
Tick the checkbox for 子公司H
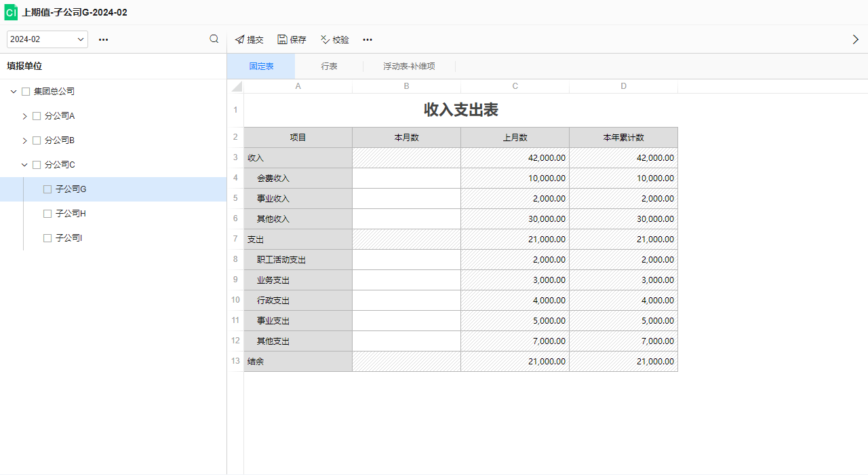point(47,214)
